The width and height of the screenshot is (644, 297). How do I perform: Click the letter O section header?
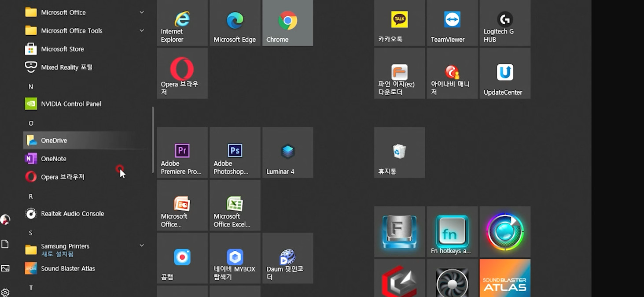click(31, 123)
